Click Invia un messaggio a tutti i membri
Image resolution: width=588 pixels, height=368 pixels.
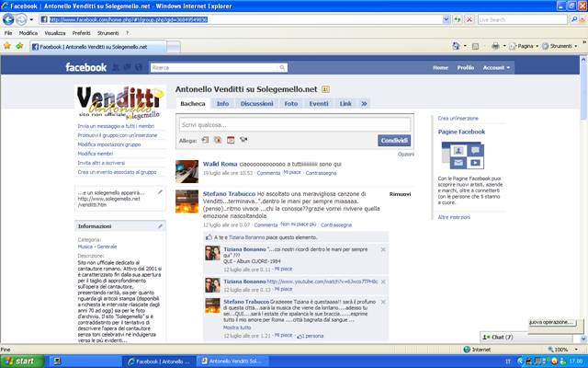pyautogui.click(x=116, y=126)
